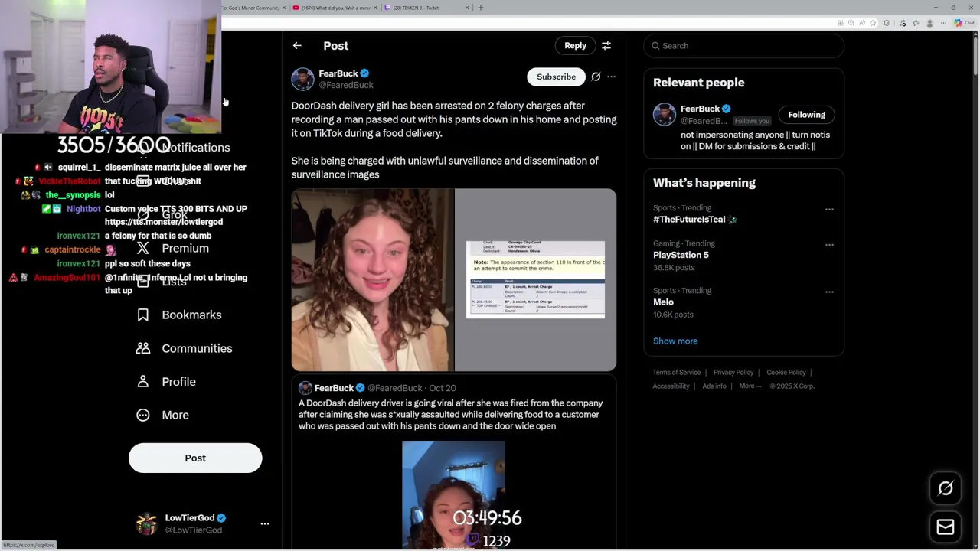Viewport: 980px width, 551px height.
Task: Open Terms of Service link
Action: click(677, 373)
